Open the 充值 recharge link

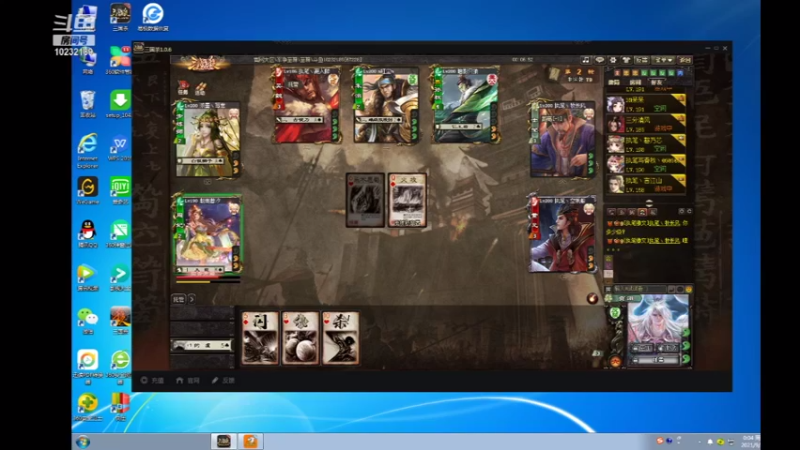coord(153,380)
